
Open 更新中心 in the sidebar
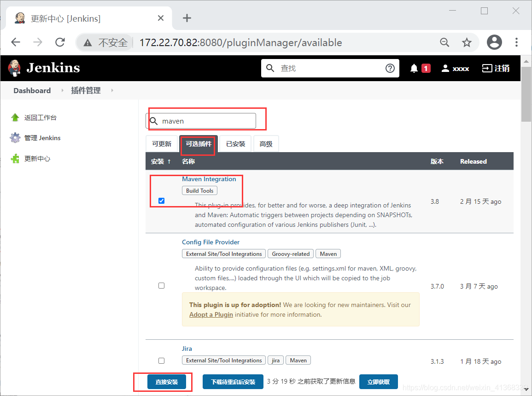[37, 159]
